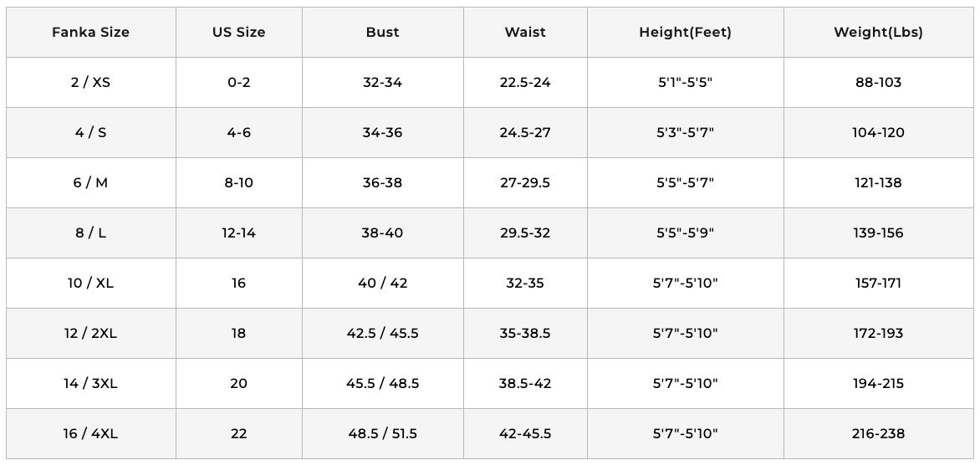Click the US Size column header

[238, 32]
